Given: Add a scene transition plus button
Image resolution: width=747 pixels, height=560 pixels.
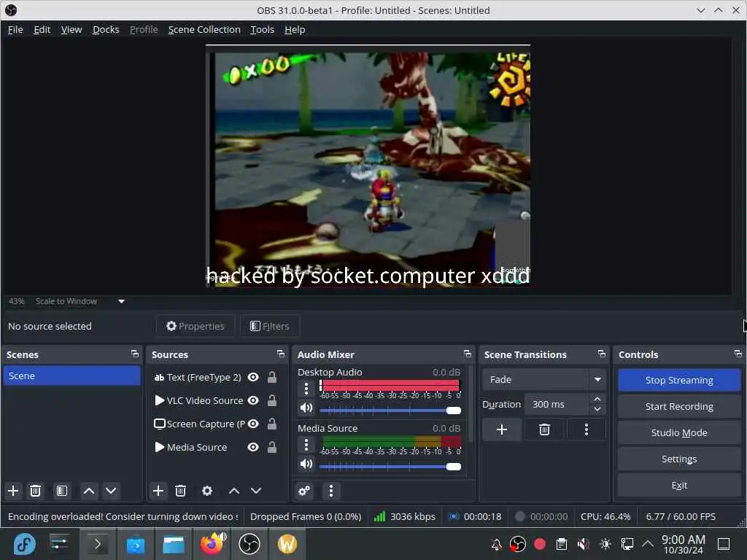Looking at the screenshot, I should click(502, 429).
